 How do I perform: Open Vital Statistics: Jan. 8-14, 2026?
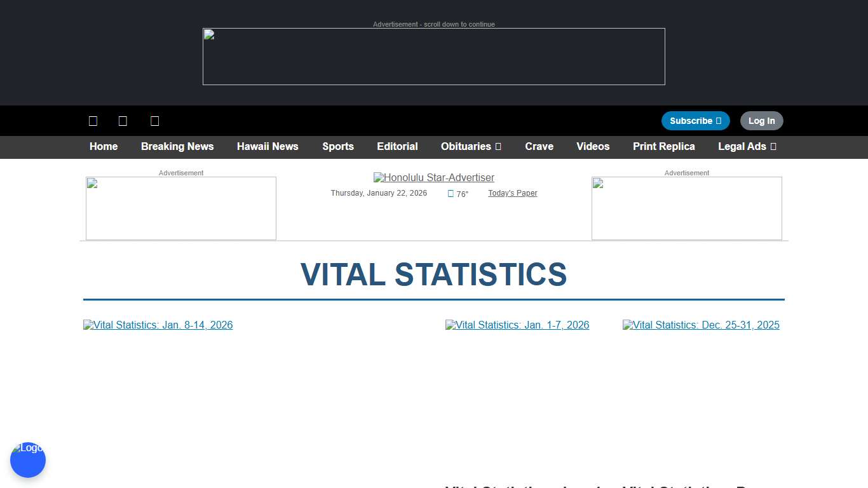158,325
